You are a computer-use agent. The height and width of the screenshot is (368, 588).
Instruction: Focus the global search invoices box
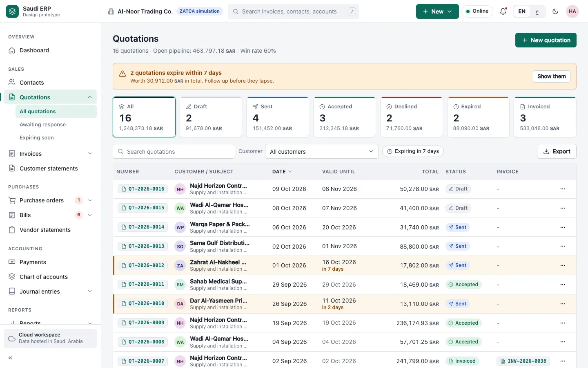coord(294,11)
